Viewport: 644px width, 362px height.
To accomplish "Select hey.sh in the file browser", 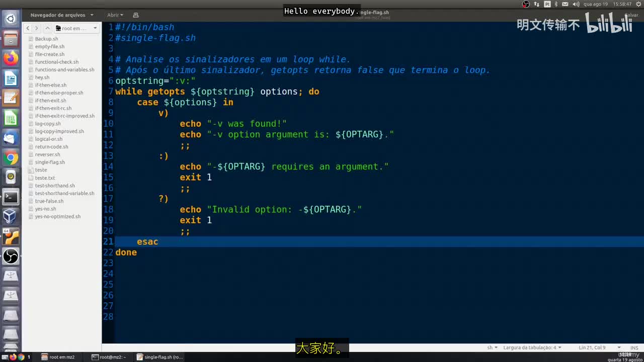I will pyautogui.click(x=42, y=77).
